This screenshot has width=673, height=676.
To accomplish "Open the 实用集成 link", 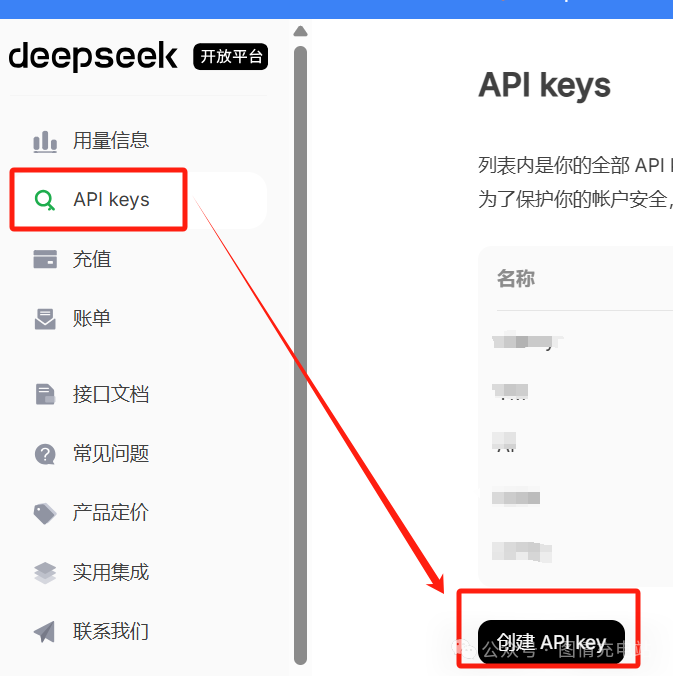I will click(x=111, y=572).
